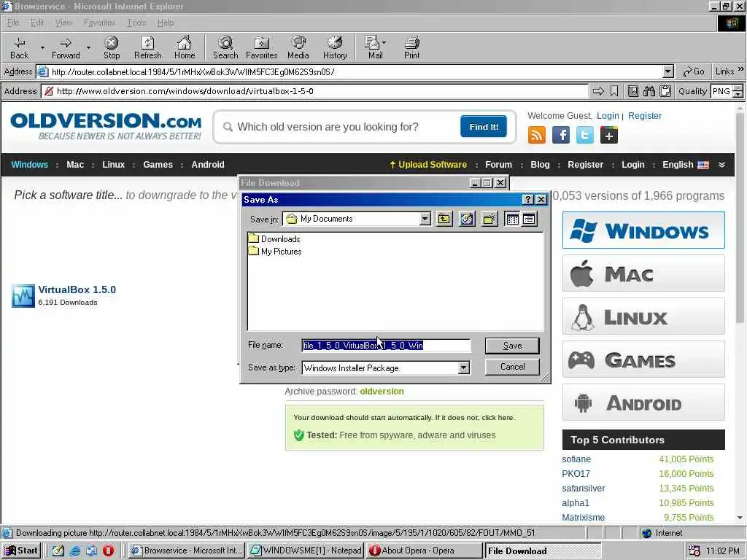Switch to Details view in Save As
This screenshot has height=560, width=747.
click(529, 219)
